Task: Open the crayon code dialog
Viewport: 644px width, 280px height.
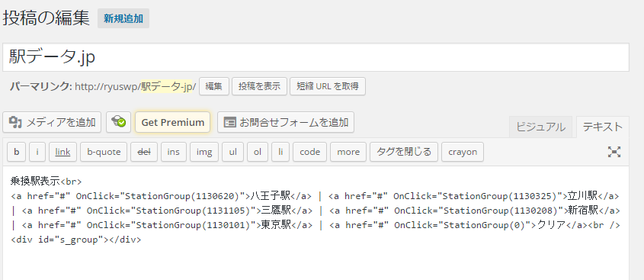Action: (463, 152)
